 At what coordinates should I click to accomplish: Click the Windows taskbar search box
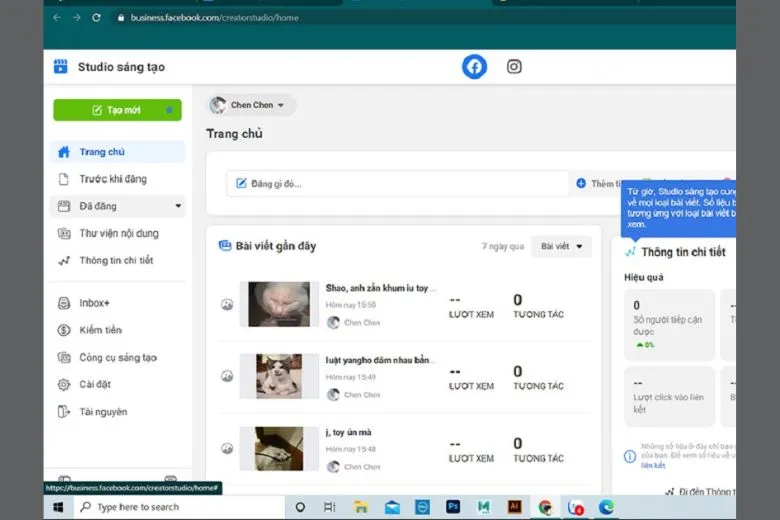[138, 507]
